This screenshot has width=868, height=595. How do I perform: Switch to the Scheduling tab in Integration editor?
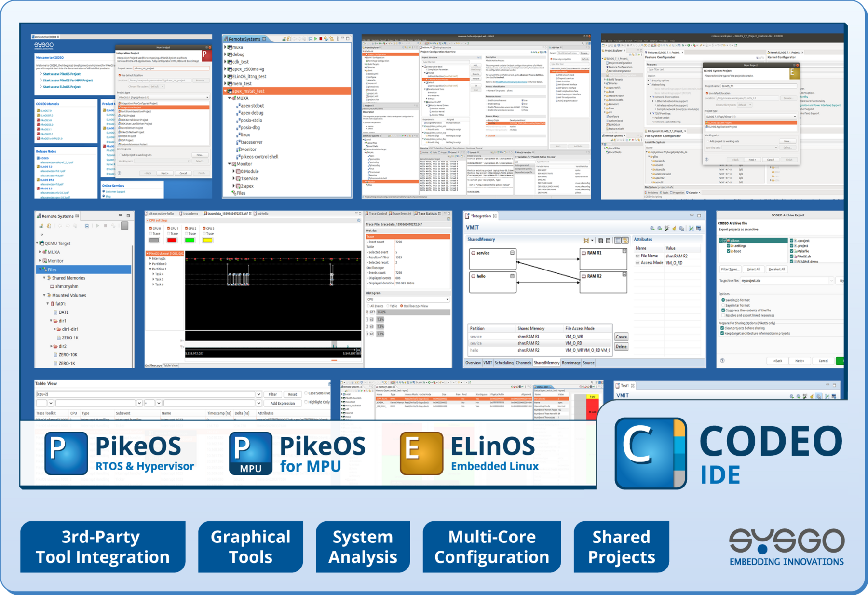504,363
